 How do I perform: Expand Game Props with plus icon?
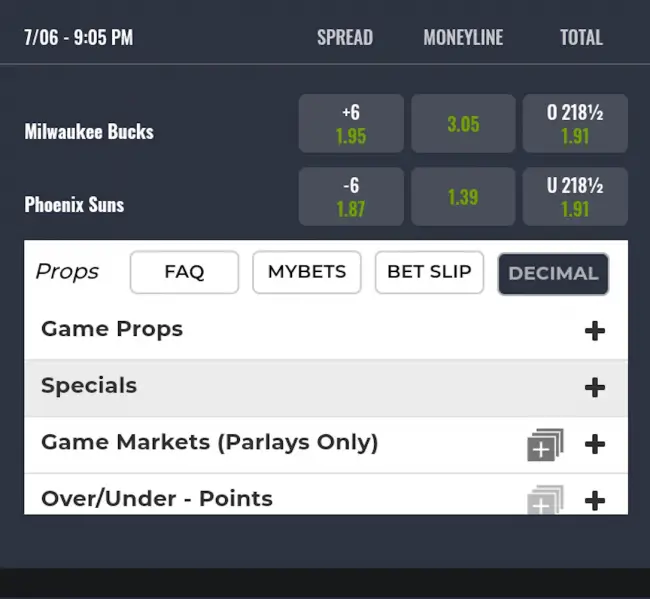[595, 331]
